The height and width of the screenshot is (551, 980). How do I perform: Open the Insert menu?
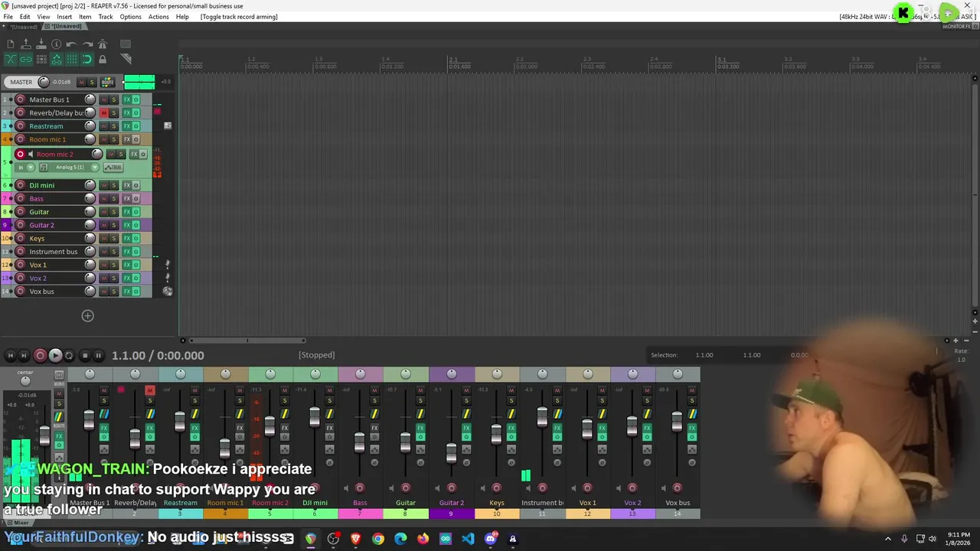64,17
